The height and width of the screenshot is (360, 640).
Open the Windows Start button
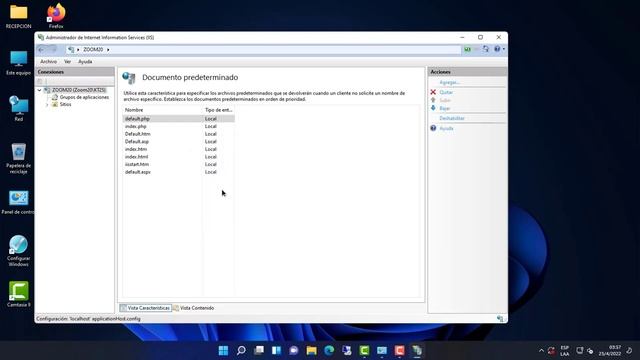pyautogui.click(x=223, y=350)
